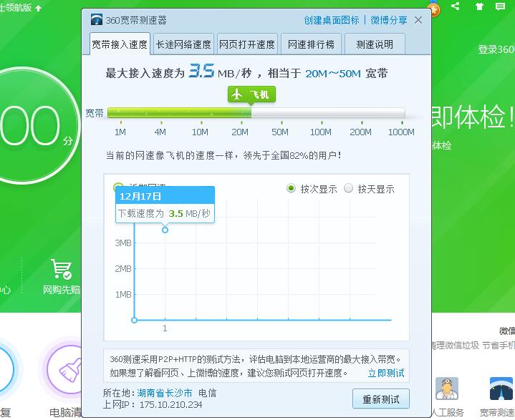
Task: Click 登录360 login link
Action: pos(496,49)
